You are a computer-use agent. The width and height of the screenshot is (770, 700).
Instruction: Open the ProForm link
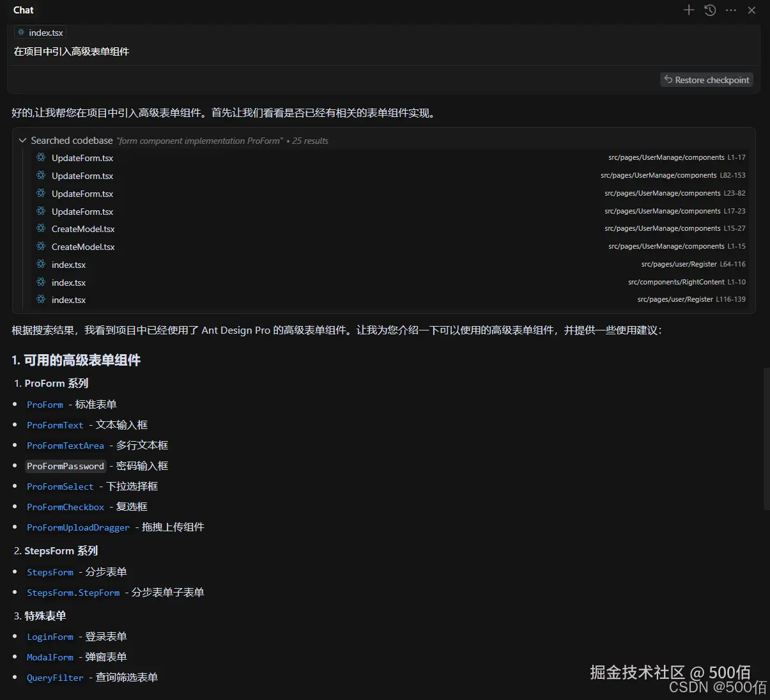pyautogui.click(x=45, y=404)
